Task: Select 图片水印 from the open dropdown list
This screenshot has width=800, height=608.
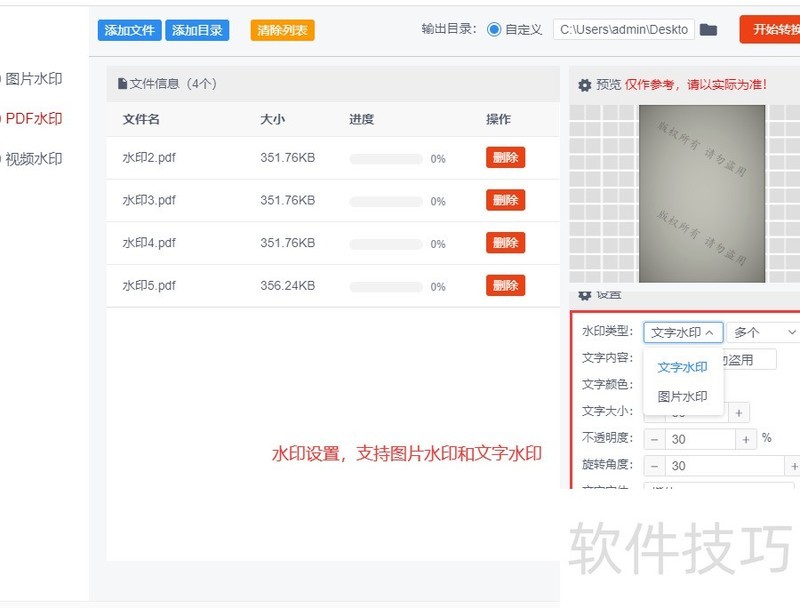Action: 681,396
